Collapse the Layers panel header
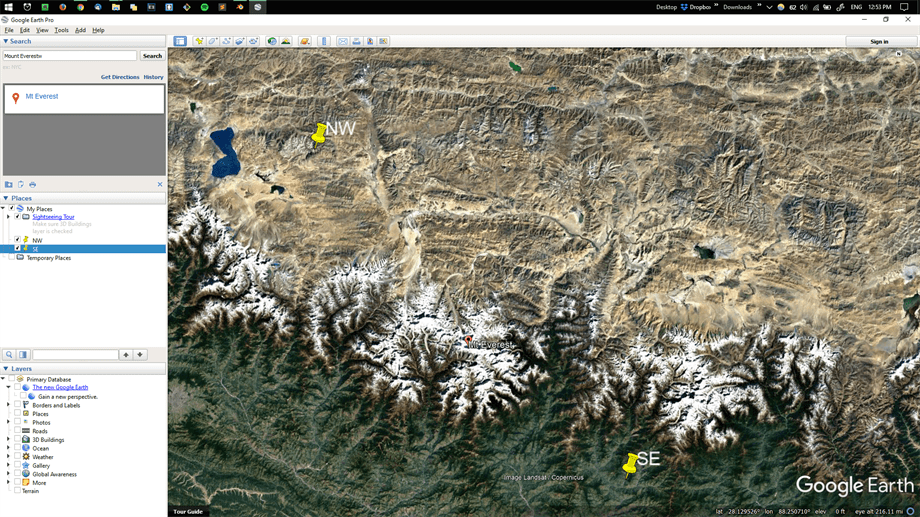The height and width of the screenshot is (517, 920). pos(83,369)
